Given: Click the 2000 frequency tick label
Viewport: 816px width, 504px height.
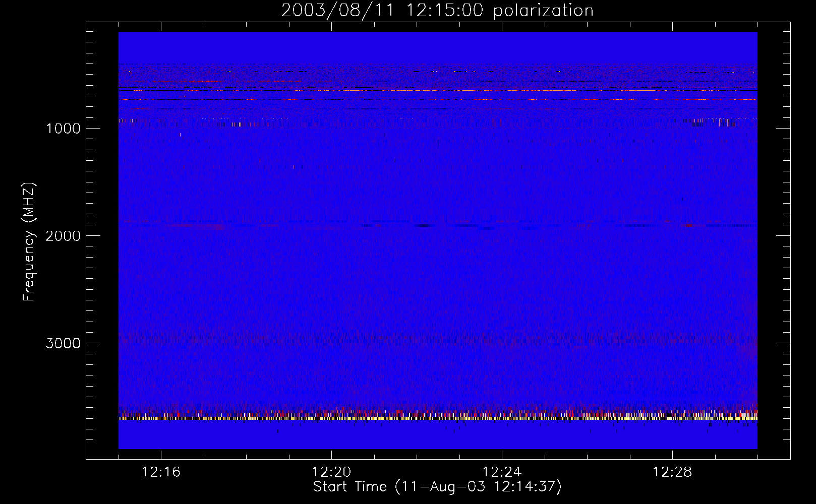Looking at the screenshot, I should pyautogui.click(x=63, y=236).
